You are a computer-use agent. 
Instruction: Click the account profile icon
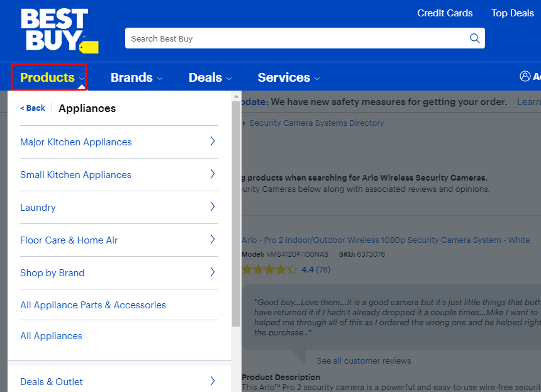(x=525, y=76)
